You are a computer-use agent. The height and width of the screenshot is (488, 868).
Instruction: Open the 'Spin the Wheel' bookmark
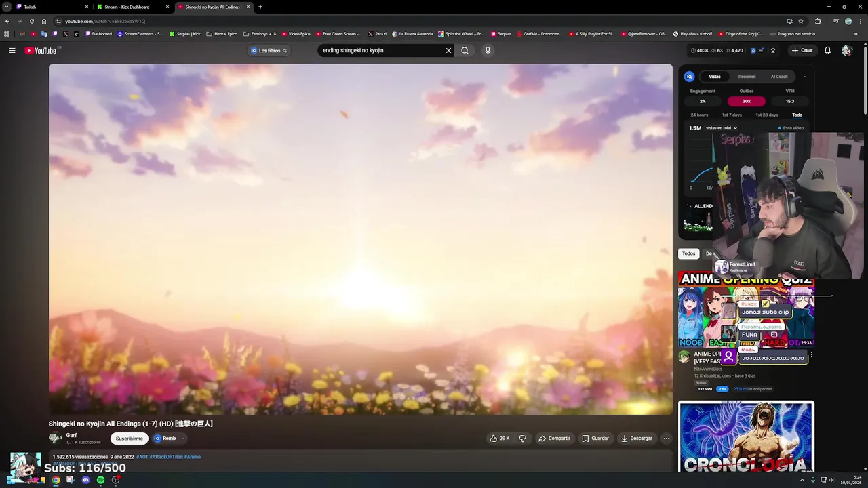[461, 34]
